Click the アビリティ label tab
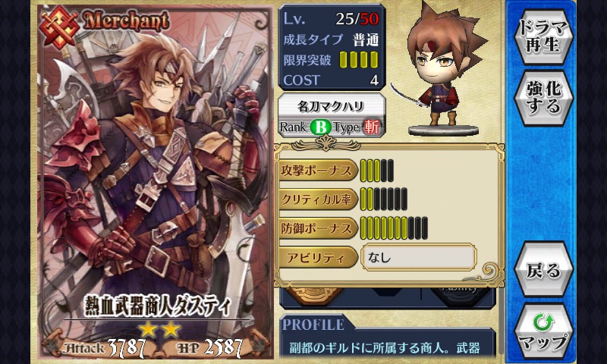Viewport: 607px width, 364px height. 317,257
